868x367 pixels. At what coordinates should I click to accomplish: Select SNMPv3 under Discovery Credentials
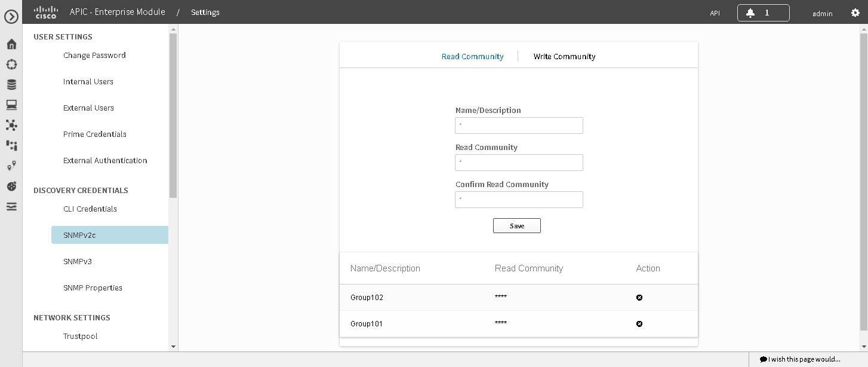click(78, 261)
